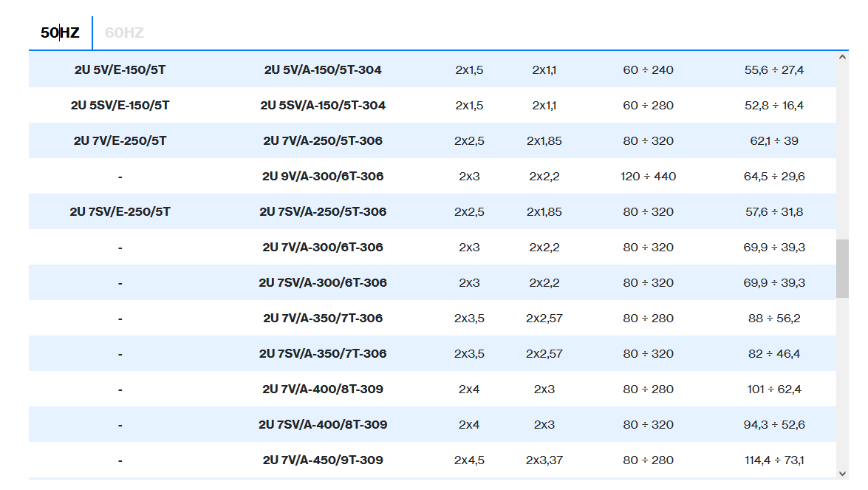Viewport: 868px width, 490px height.
Task: Switch to the 60HZ tab
Action: point(124,33)
